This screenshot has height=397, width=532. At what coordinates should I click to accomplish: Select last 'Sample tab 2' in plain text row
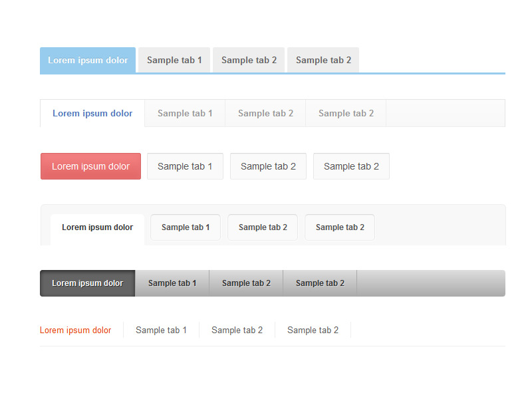point(313,331)
